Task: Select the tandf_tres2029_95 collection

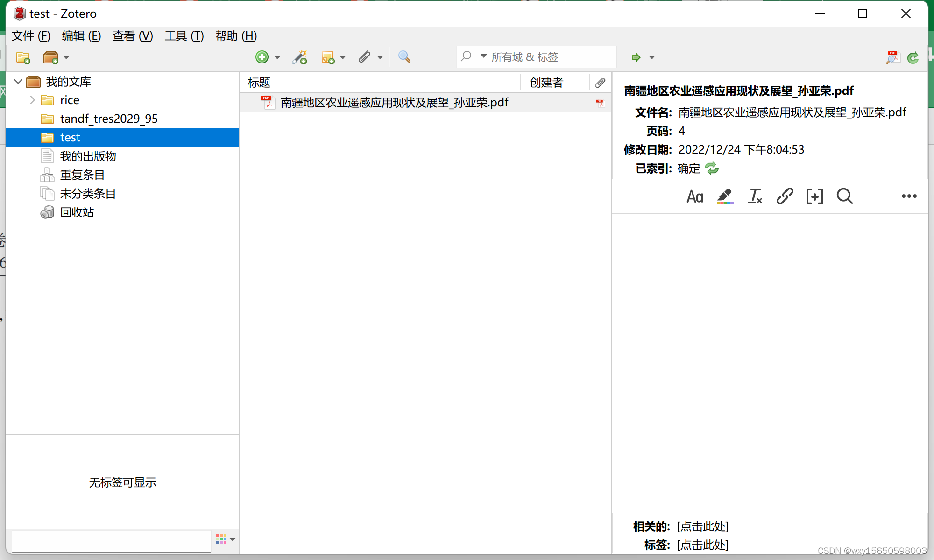Action: (109, 119)
